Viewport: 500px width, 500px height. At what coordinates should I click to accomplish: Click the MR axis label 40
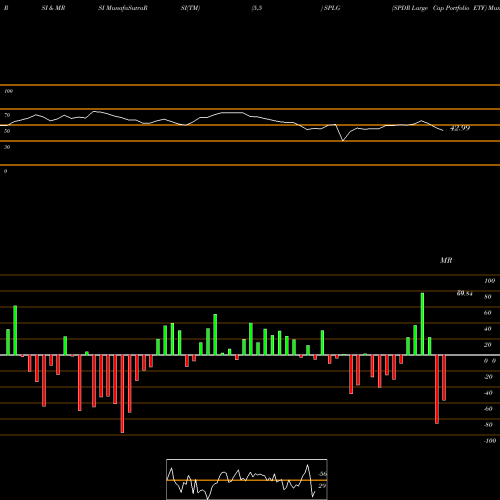(x=488, y=329)
